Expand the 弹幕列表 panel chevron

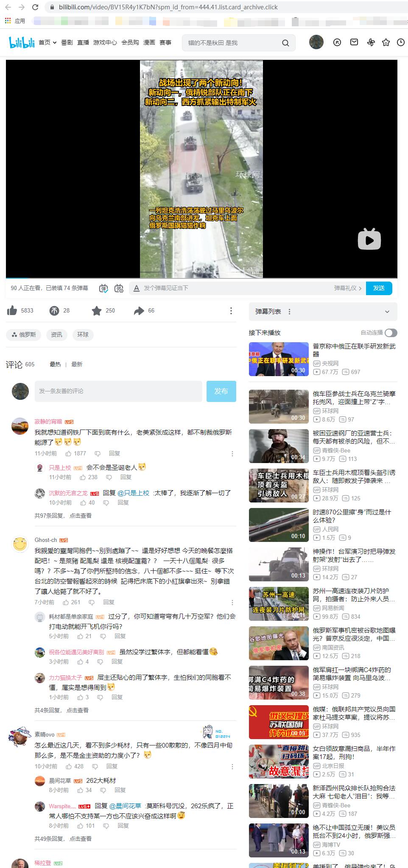pyautogui.click(x=387, y=312)
